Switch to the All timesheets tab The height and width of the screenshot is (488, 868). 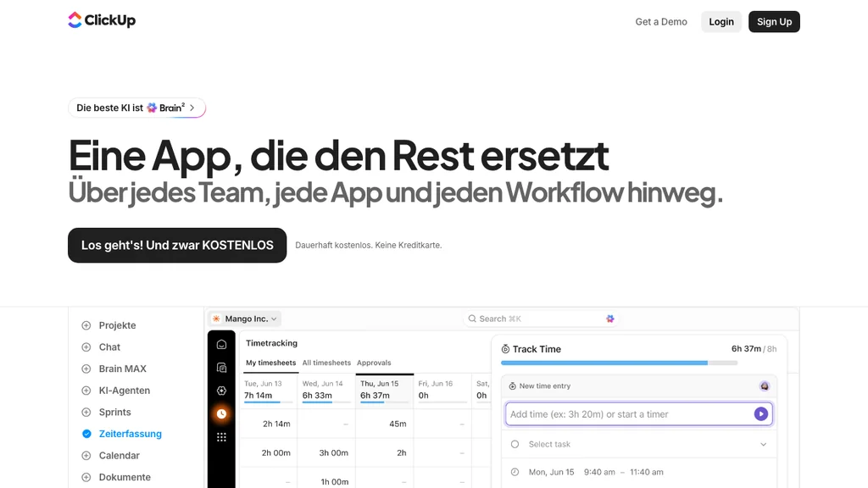coord(326,363)
